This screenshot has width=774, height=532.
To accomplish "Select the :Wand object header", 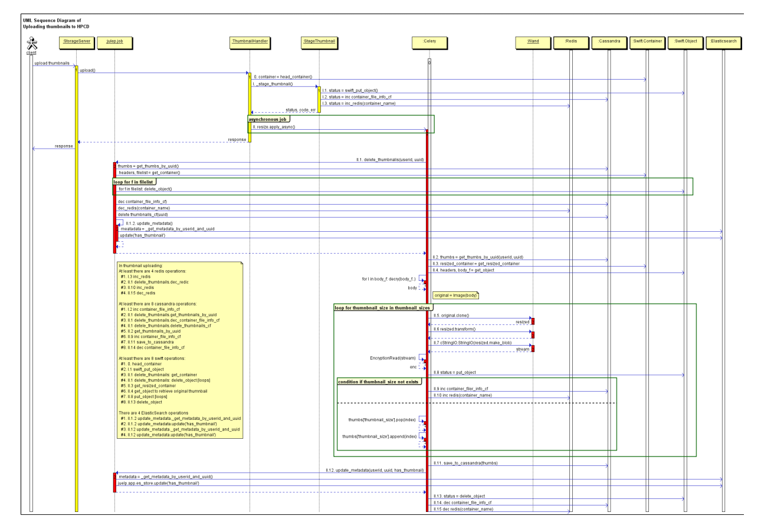I will pyautogui.click(x=533, y=42).
